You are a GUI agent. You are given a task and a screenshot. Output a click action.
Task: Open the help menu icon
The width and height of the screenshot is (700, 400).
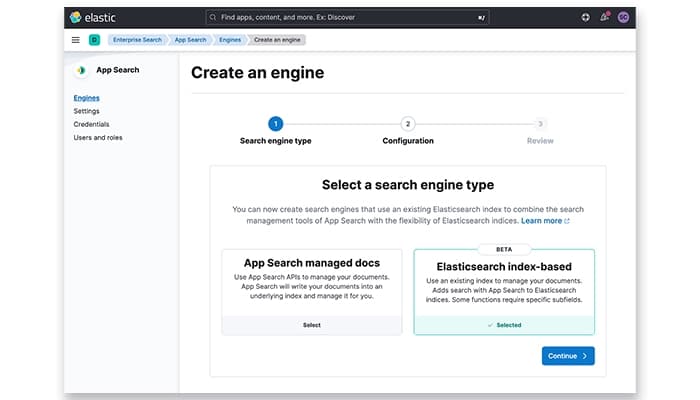tap(585, 17)
